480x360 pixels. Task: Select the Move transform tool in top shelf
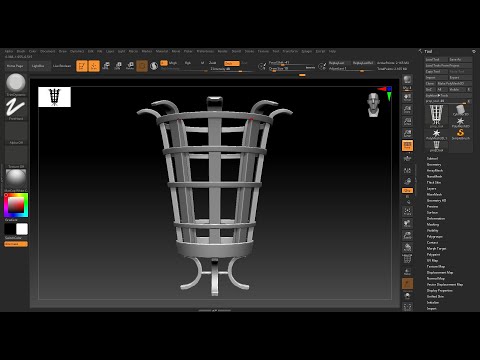coord(106,66)
